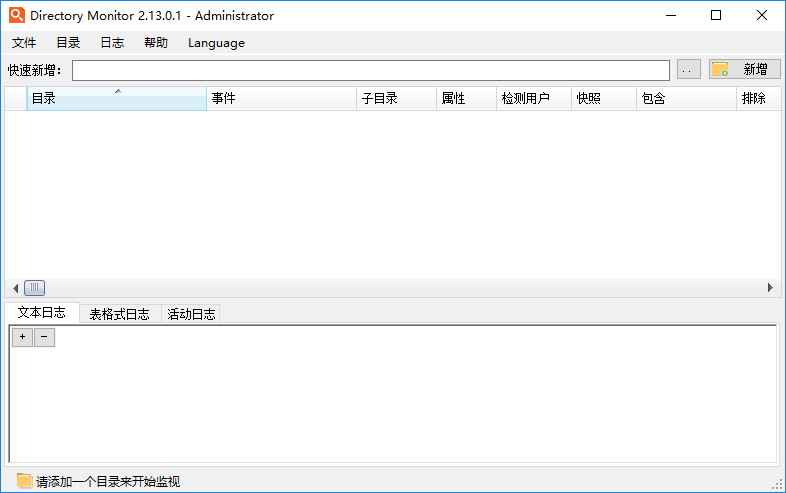Viewport: 786px width, 493px height.
Task: Switch to the 表格式日志 tab
Action: [x=119, y=314]
